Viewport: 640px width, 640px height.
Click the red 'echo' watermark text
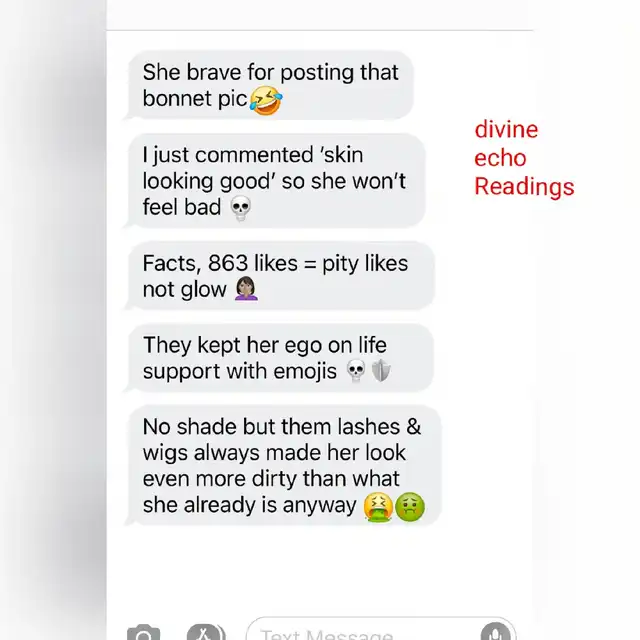point(500,158)
